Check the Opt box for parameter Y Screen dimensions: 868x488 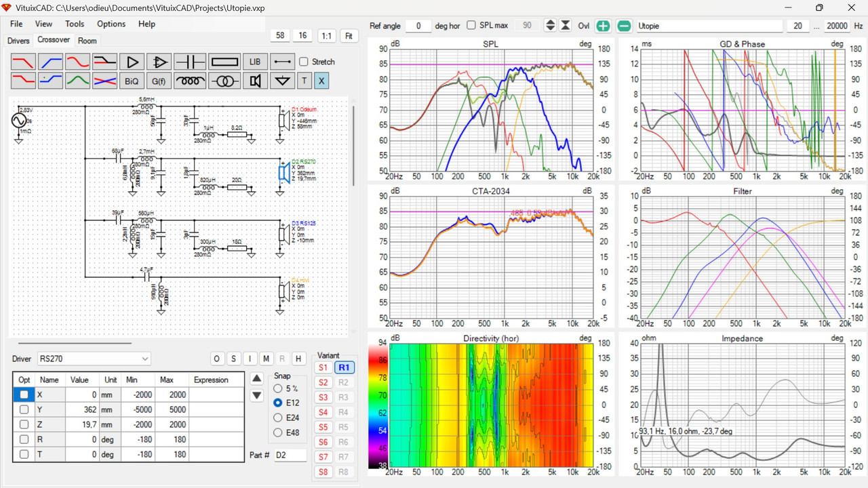(24, 409)
